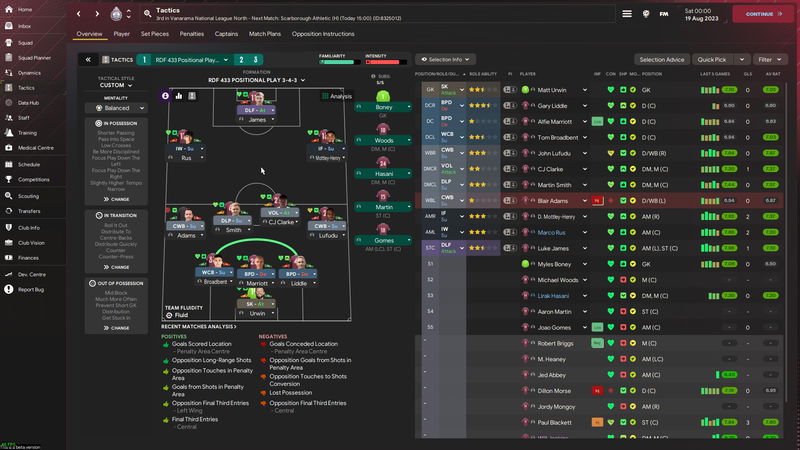Click Change under In Transition
The height and width of the screenshot is (450, 800).
[116, 267]
